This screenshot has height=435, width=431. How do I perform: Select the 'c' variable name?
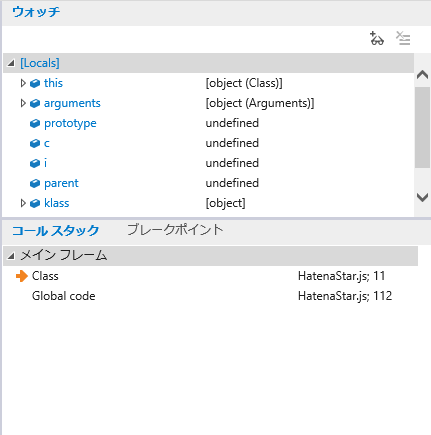tap(47, 143)
